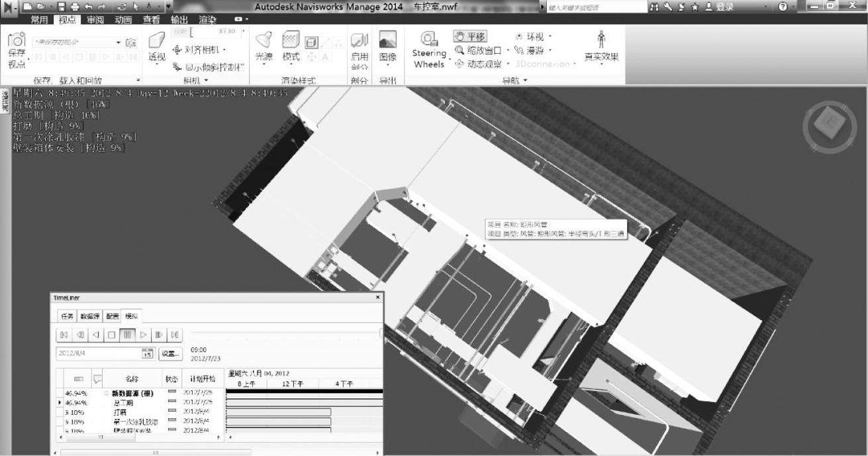Open the 任务 tab in TimeLiner
The image size is (868, 456).
[x=67, y=316]
